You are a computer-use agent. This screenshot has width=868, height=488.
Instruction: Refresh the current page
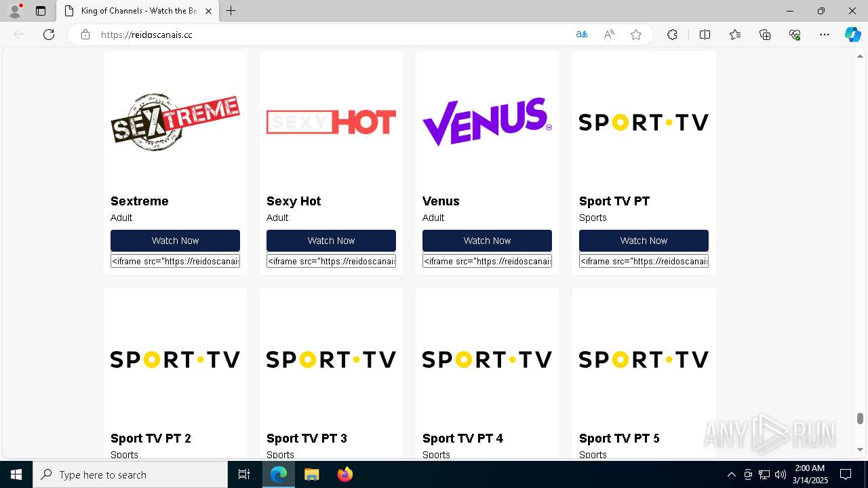49,35
